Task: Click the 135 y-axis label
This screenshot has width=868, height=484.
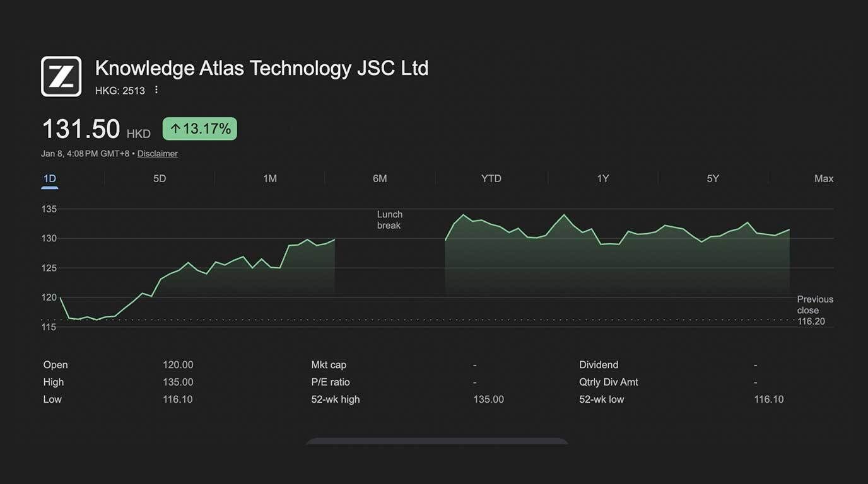Action: click(49, 209)
